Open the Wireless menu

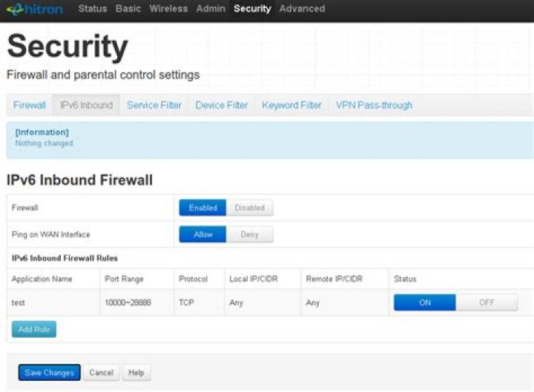point(168,8)
